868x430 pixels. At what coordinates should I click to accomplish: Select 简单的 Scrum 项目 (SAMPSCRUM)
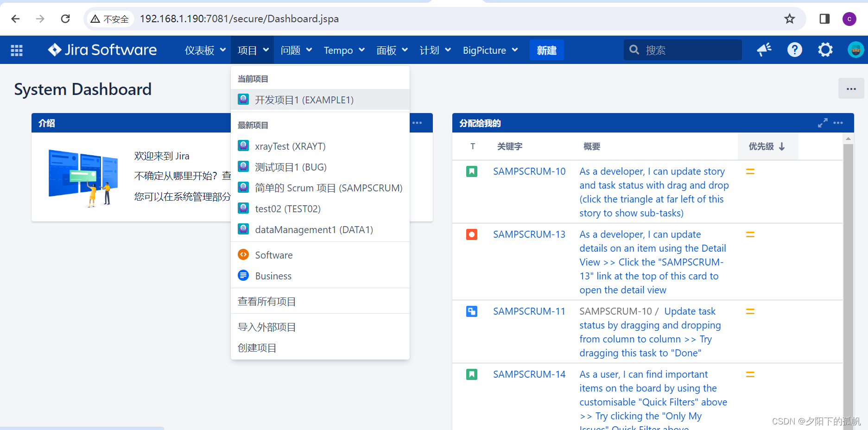click(x=320, y=188)
